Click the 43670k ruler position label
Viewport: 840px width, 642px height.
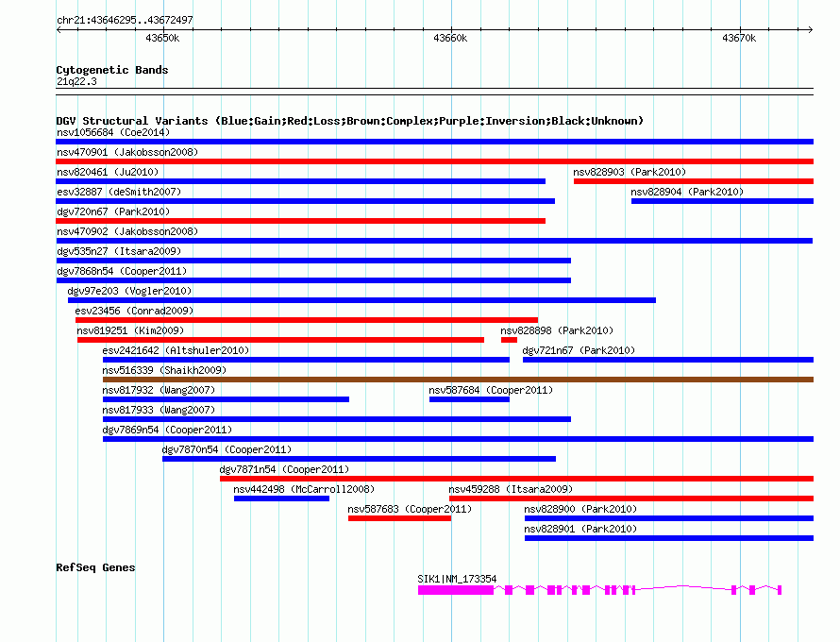pos(739,38)
